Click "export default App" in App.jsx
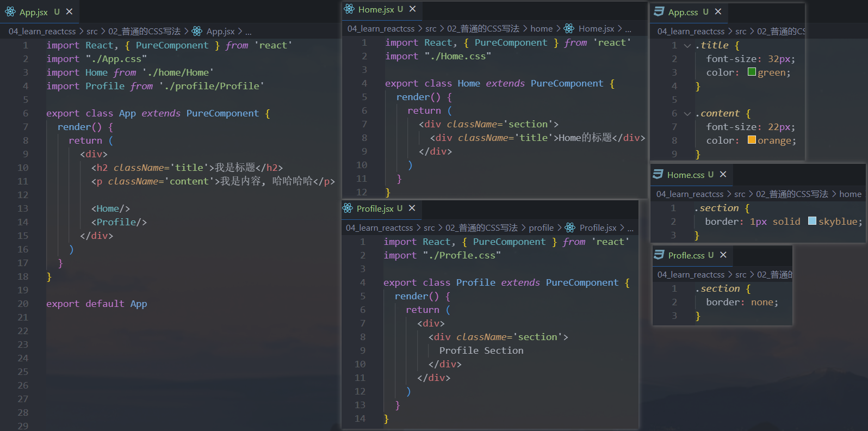 (x=97, y=304)
